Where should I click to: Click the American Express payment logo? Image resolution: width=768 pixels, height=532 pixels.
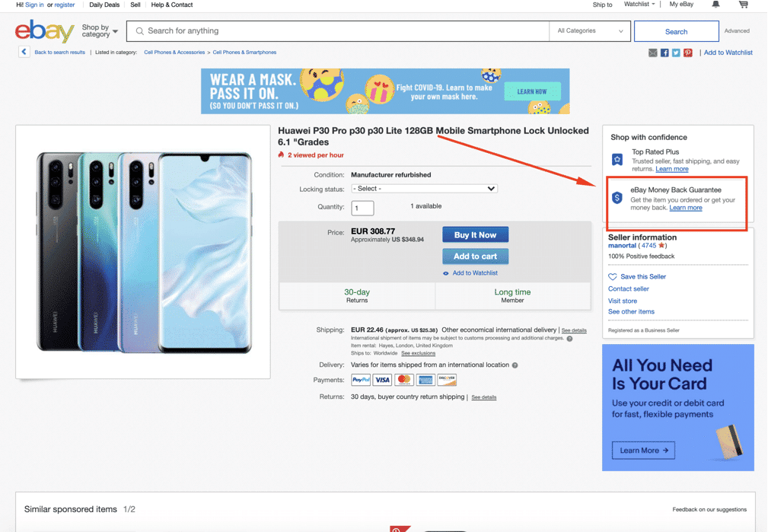[x=425, y=380]
